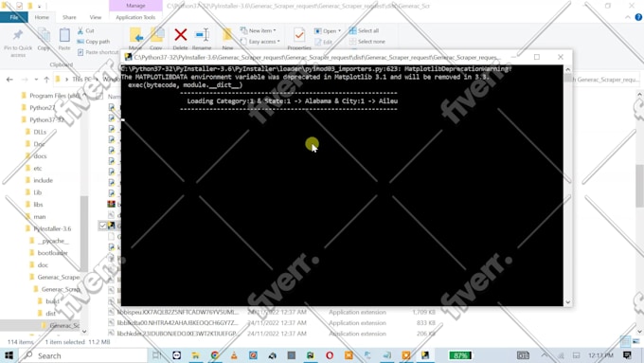Click Quick Access toolbar properties checkmark icon
Viewport: 644px width, 363px height.
pyautogui.click(x=19, y=6)
